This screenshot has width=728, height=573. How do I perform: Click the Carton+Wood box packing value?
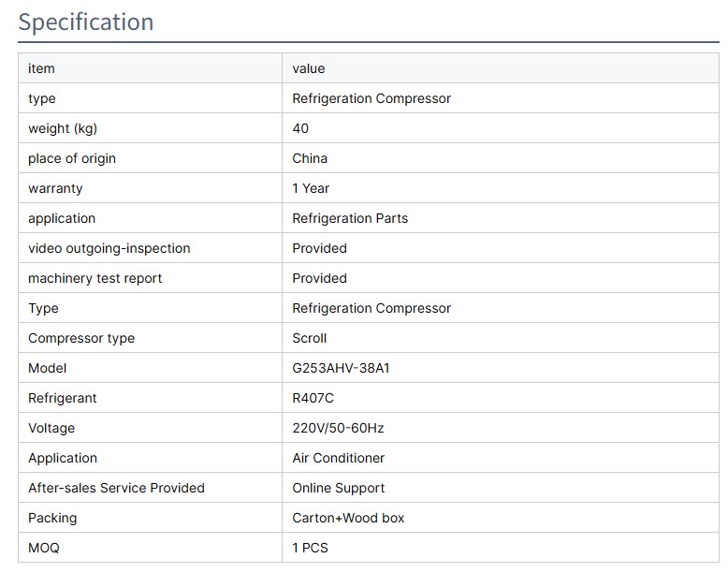pyautogui.click(x=348, y=518)
